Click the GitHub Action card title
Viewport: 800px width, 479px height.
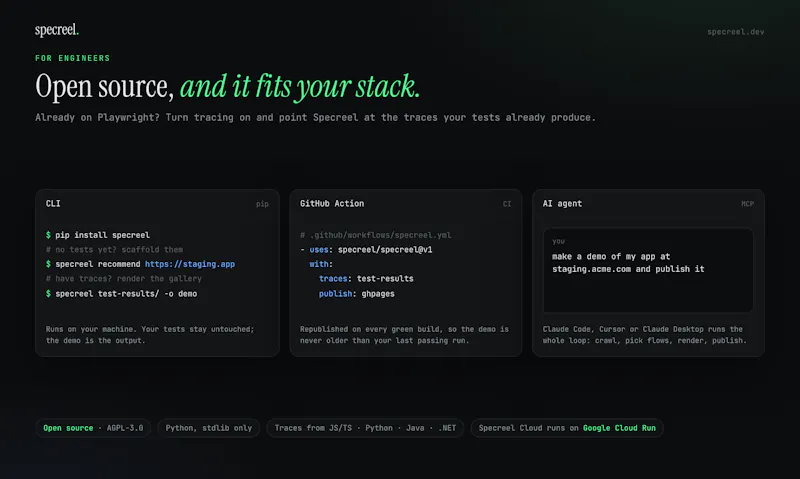[x=332, y=204]
